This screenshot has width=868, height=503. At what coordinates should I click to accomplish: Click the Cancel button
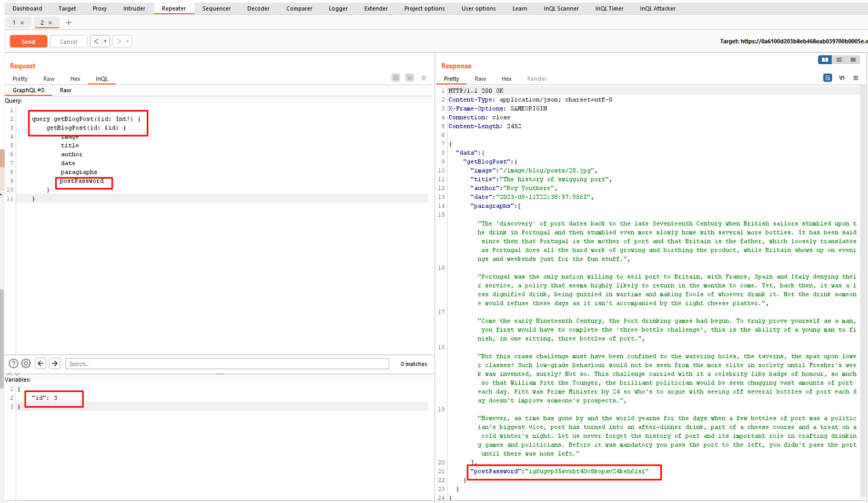(x=68, y=42)
